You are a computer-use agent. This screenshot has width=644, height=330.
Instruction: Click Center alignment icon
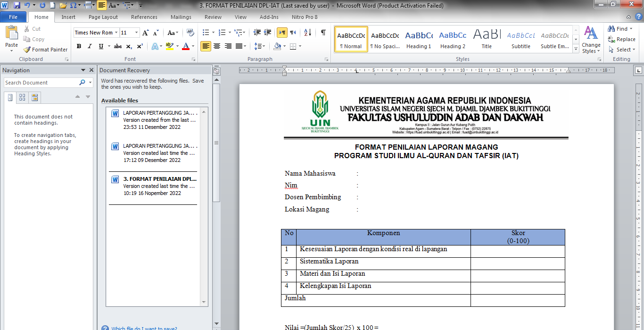pyautogui.click(x=217, y=46)
